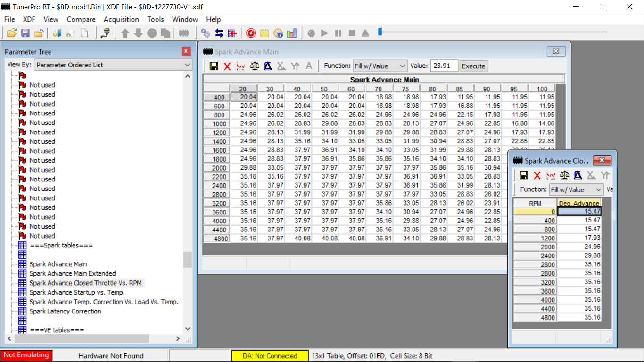Click the blue swap arrows toolbar icon
The width and height of the screenshot is (644, 362).
click(x=219, y=33)
